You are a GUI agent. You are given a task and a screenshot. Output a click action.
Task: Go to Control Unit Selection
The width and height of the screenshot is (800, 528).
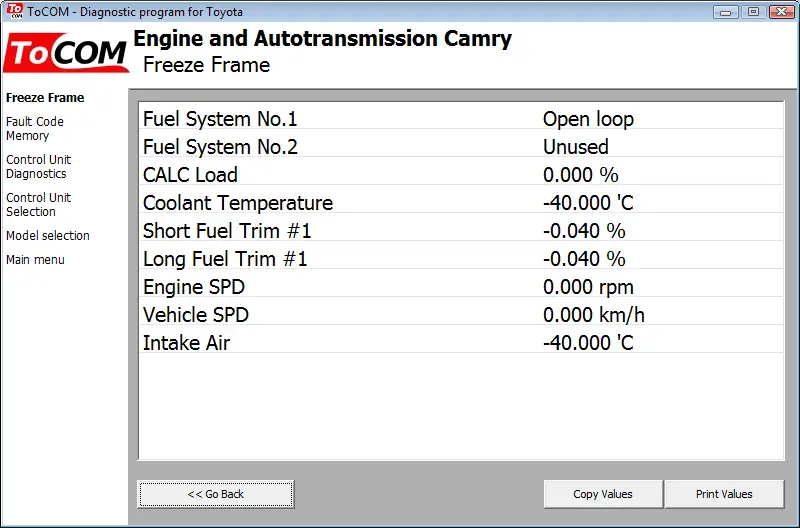[38, 205]
